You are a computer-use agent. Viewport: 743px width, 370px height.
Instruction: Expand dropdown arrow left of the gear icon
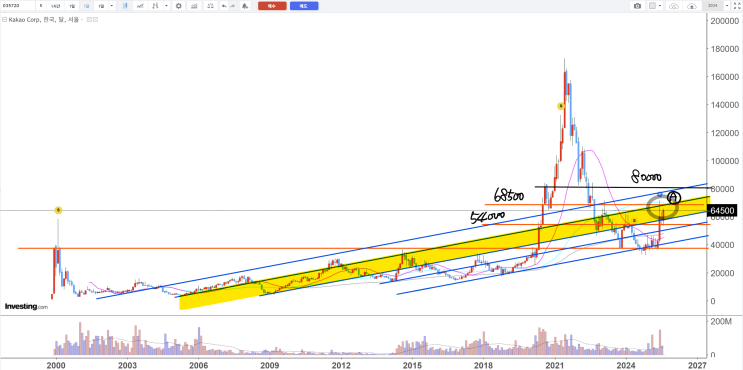(166, 6)
